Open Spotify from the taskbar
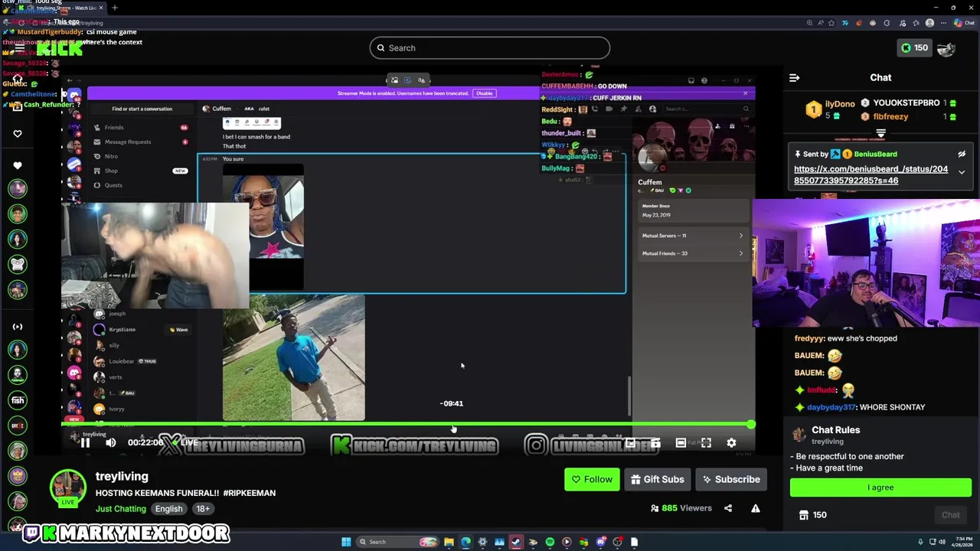 click(x=550, y=542)
